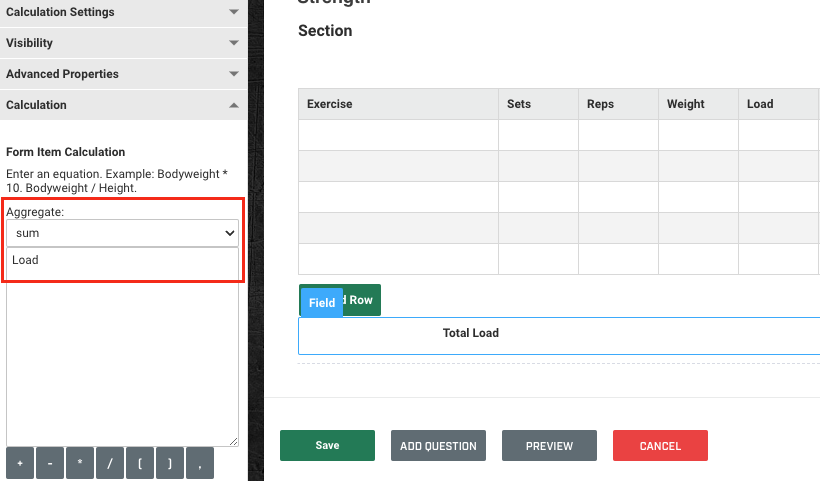Collapse the Calculation section
The image size is (820, 481).
122,105
